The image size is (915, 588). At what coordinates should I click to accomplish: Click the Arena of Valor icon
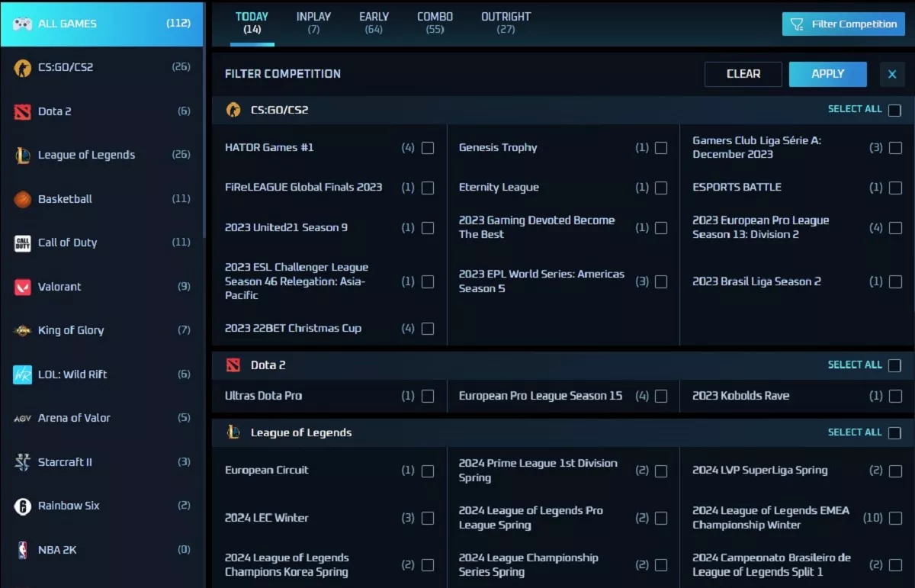pyautogui.click(x=23, y=418)
